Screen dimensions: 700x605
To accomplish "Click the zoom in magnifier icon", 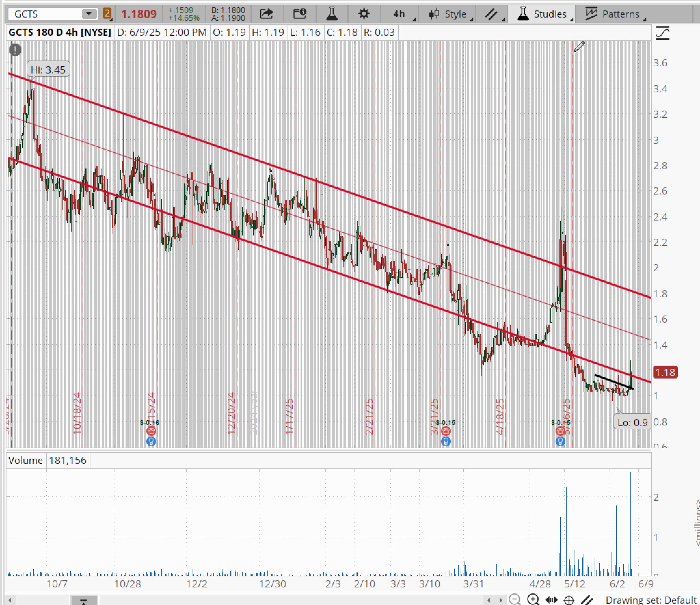I will (x=533, y=599).
